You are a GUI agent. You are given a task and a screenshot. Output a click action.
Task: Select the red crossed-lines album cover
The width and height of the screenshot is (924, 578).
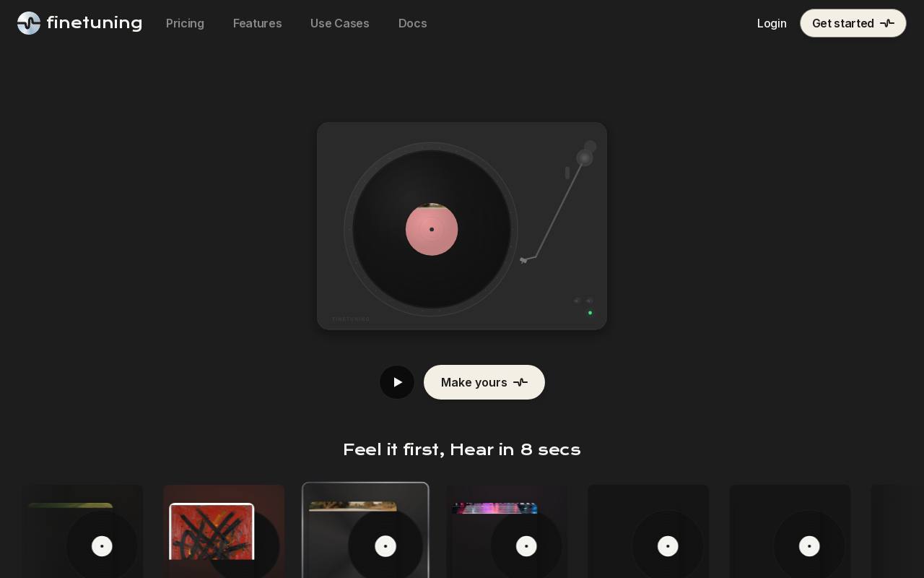[212, 532]
